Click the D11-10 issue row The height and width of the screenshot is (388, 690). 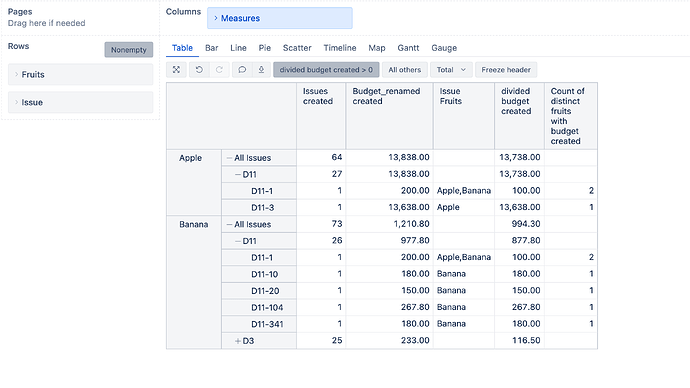[x=259, y=274]
